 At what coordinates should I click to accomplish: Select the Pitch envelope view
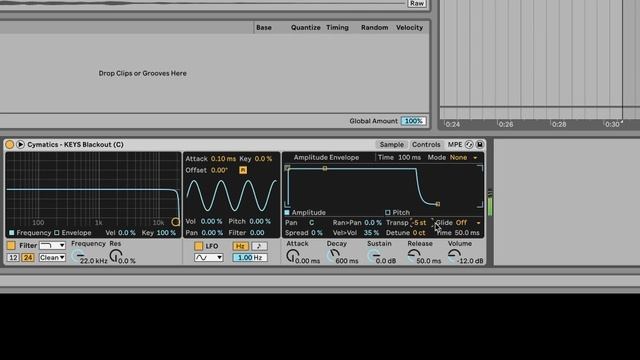click(397, 212)
